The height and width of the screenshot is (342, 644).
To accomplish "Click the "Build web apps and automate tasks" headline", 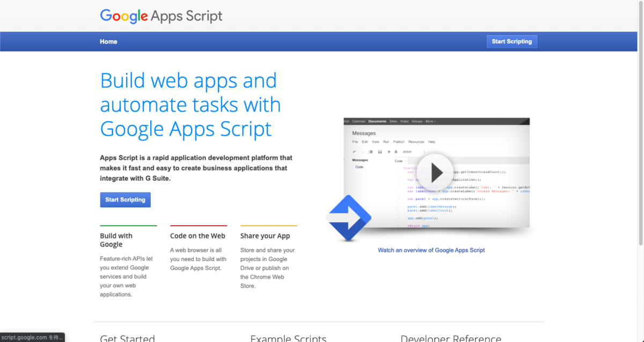I will point(191,105).
